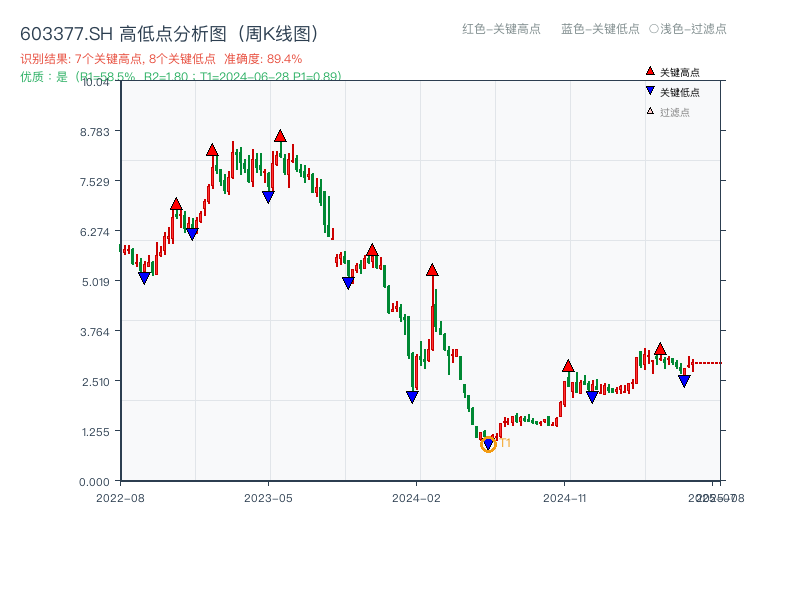Screen dimensions: 800x600
Task: Click the red 关键高点 legend triangle
Action: click(650, 72)
